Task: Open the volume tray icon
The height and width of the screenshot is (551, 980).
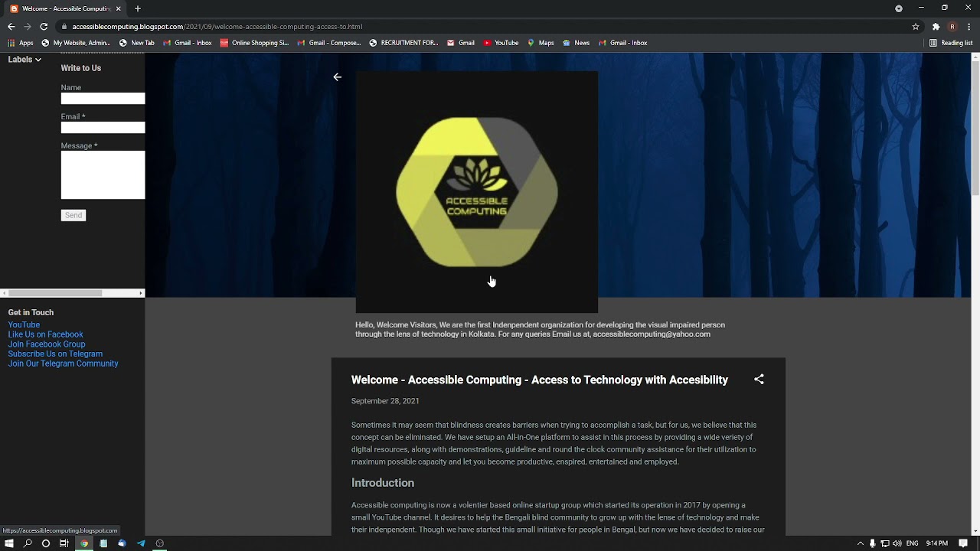Action: 897,543
